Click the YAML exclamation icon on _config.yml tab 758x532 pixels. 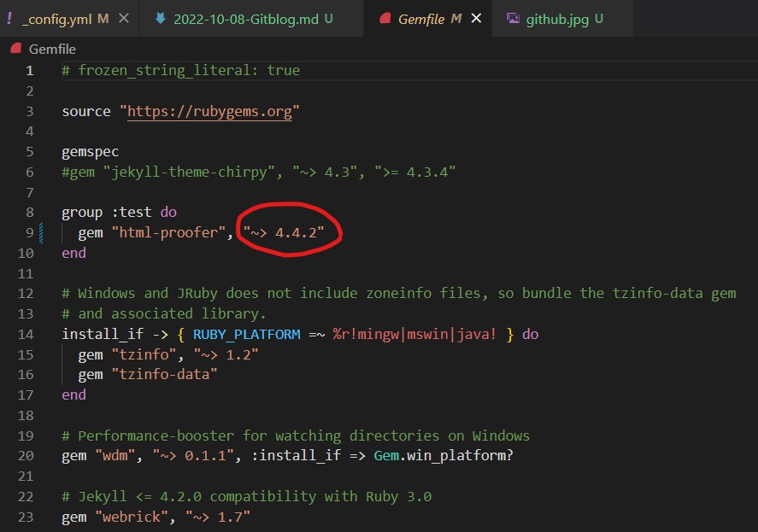pos(9,18)
